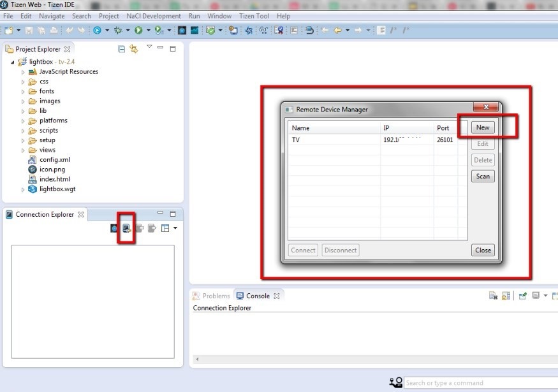
Task: Select index.html in Project Explorer
Action: click(55, 179)
